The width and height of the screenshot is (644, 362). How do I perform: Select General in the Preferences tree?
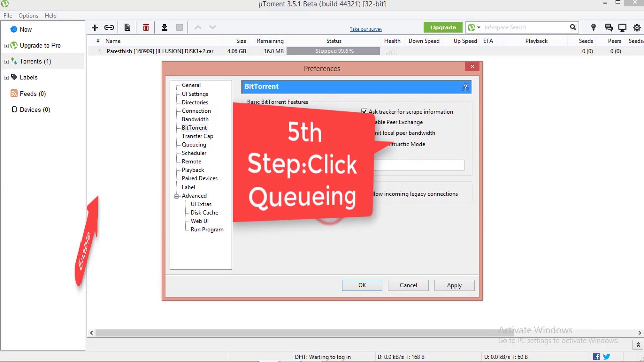(x=191, y=85)
